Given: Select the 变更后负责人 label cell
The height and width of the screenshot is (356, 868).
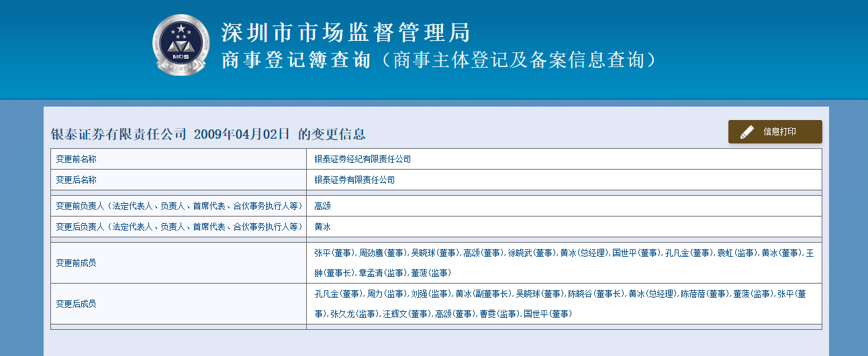Looking at the screenshot, I should click(x=179, y=227).
